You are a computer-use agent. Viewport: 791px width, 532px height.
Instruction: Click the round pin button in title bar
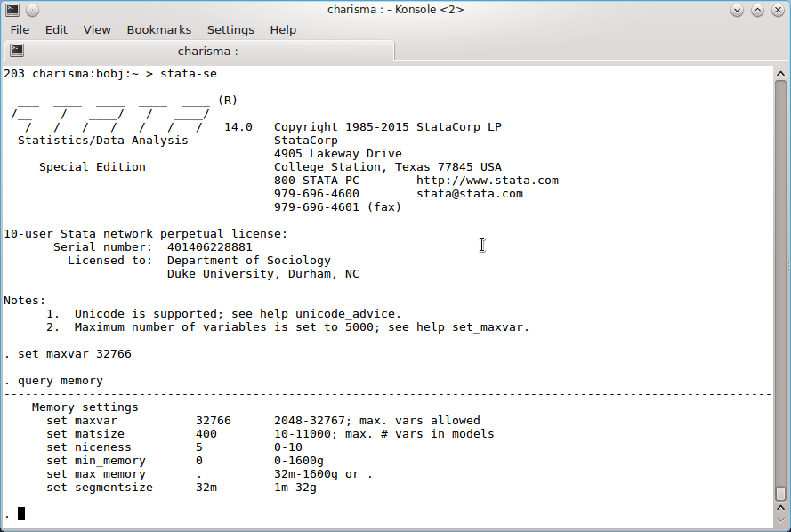point(32,10)
